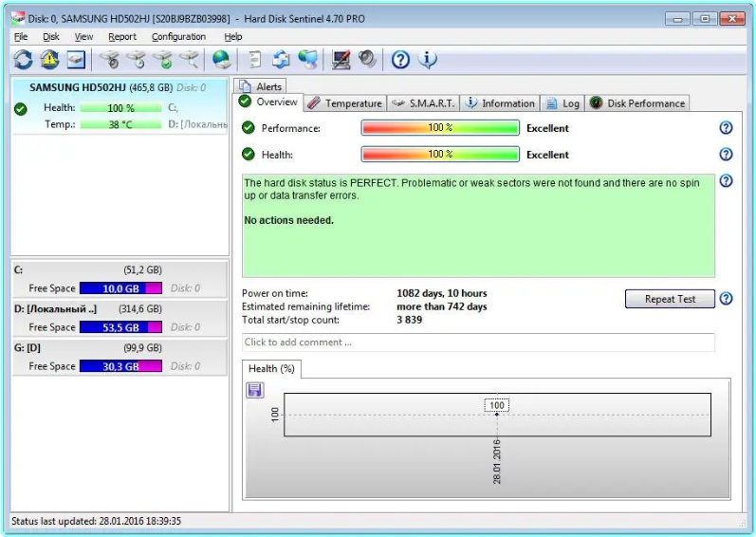This screenshot has height=537, width=756.
Task: Click the yellow warning triangle toolbar icon
Action: pos(49,60)
